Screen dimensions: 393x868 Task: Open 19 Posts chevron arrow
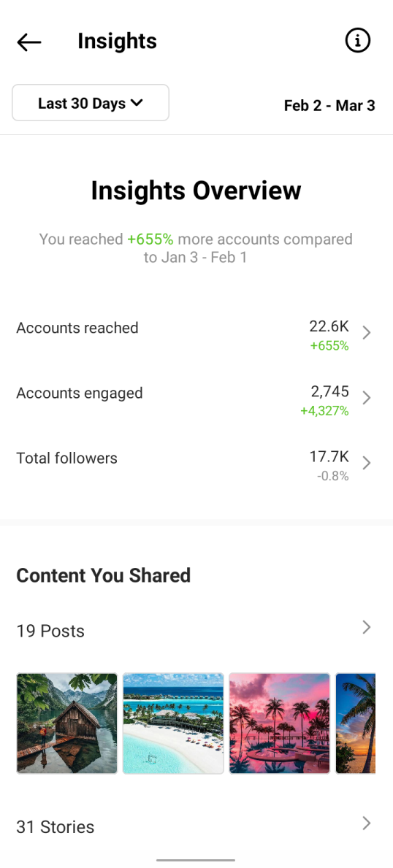pyautogui.click(x=367, y=626)
